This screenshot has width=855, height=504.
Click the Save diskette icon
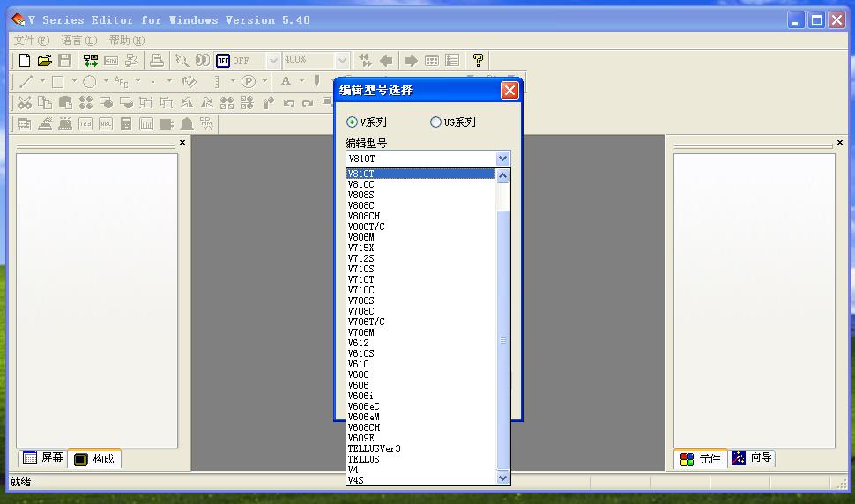[x=64, y=61]
